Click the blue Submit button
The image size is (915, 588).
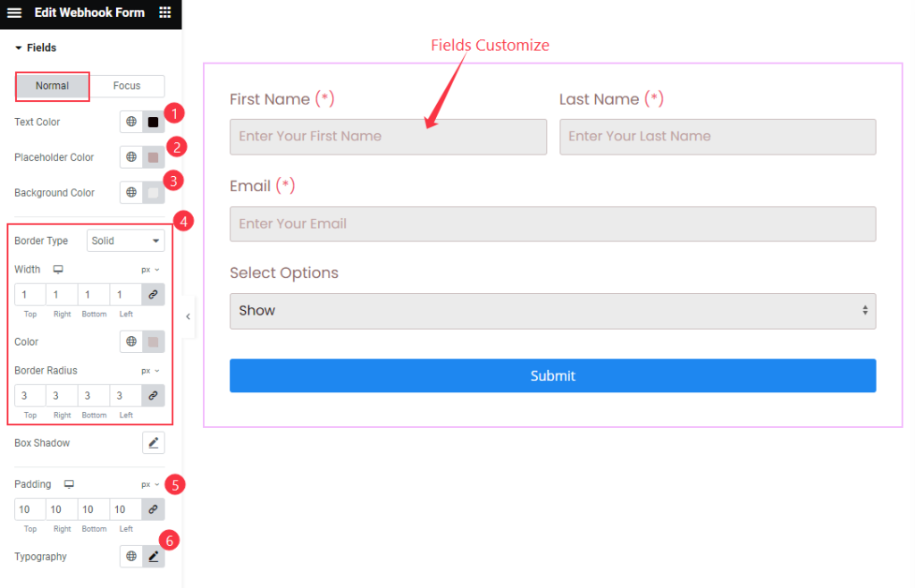[552, 375]
